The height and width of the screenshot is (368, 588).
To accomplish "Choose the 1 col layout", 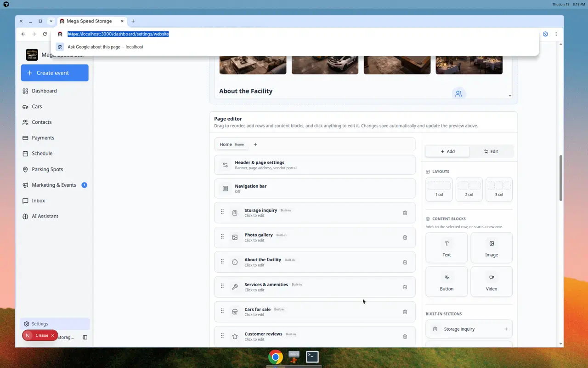I will [439, 189].
